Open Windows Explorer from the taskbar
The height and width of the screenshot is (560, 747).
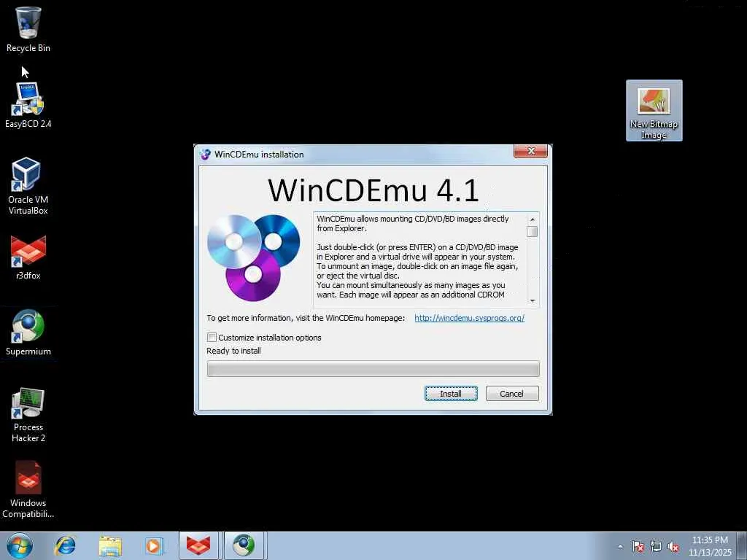click(x=110, y=545)
